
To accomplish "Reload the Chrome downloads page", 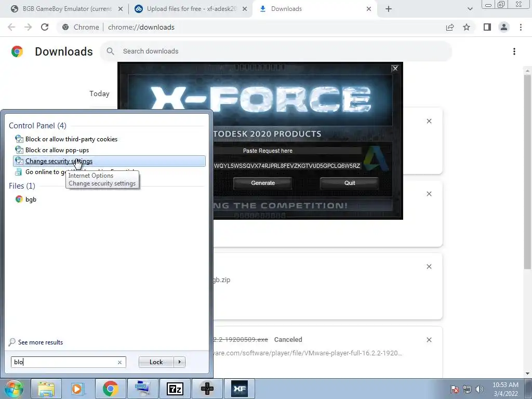I will pos(45,27).
